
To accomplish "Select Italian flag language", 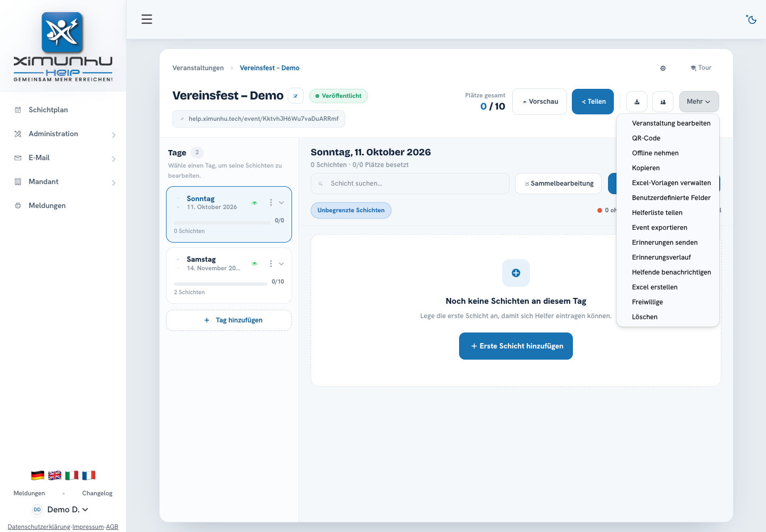I will [72, 475].
